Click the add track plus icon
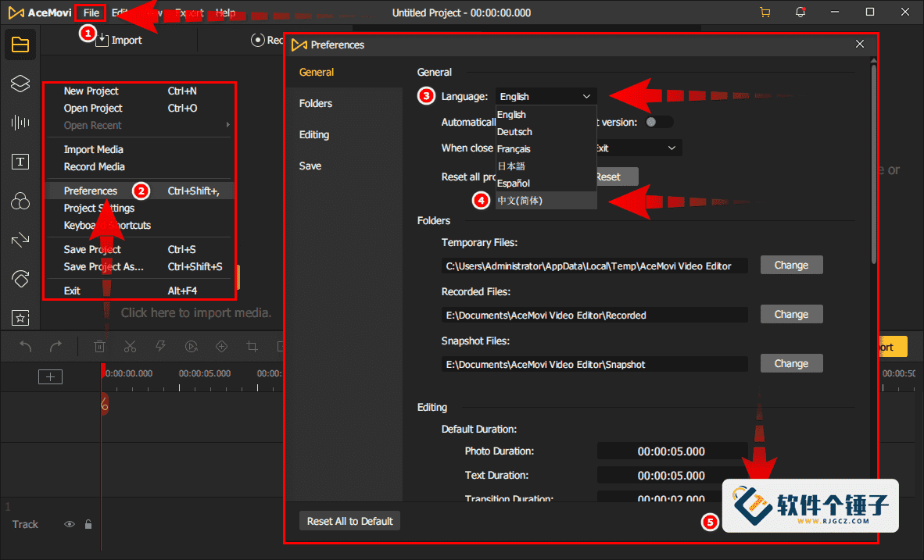Screen dimensions: 924x560 pyautogui.click(x=51, y=377)
